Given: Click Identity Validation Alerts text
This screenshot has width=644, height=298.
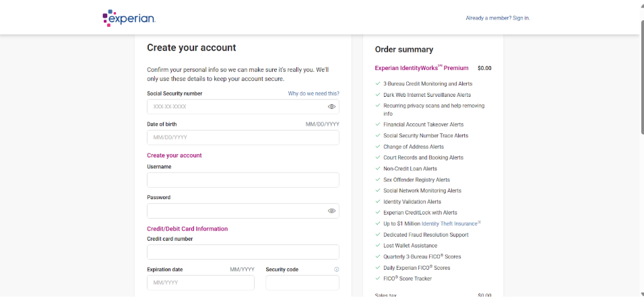Looking at the screenshot, I should 412,202.
